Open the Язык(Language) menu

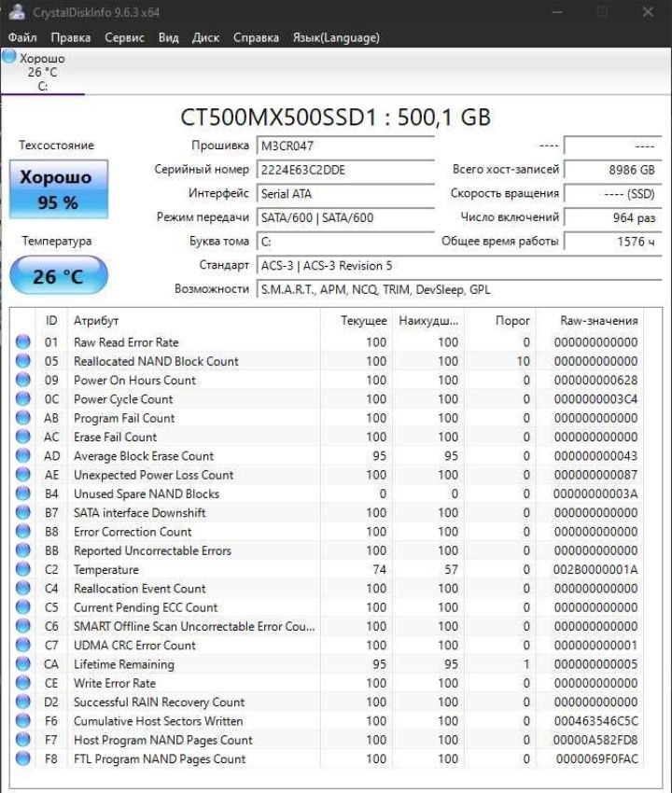point(335,37)
